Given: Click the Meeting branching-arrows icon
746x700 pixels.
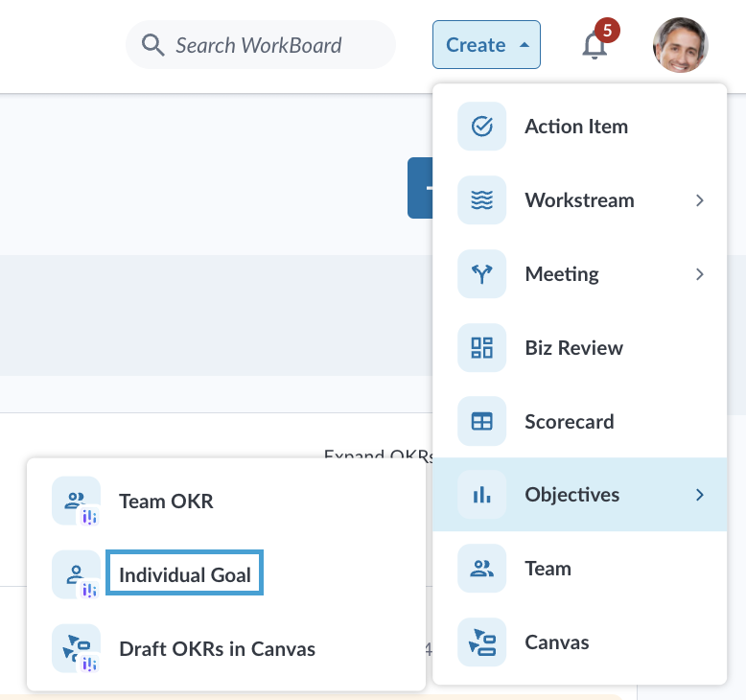Looking at the screenshot, I should pyautogui.click(x=481, y=273).
